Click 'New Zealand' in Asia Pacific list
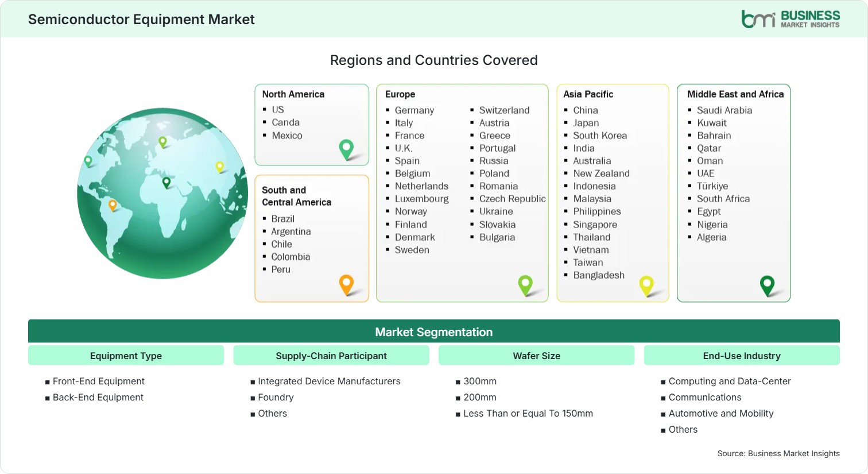868x474 pixels. click(x=602, y=174)
